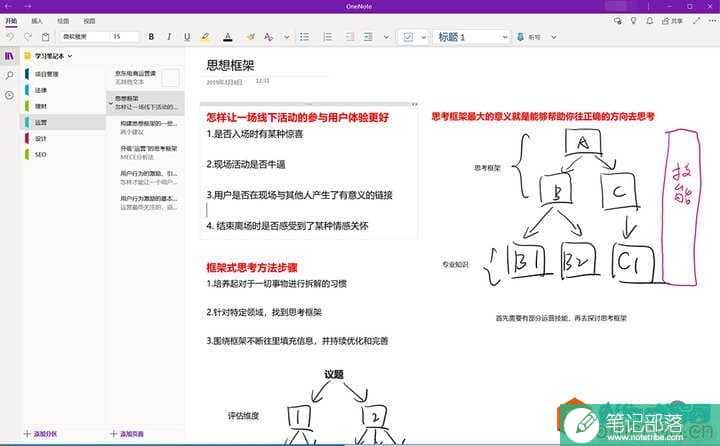
Task: Click the search magnifier in sidebar
Action: point(9,75)
